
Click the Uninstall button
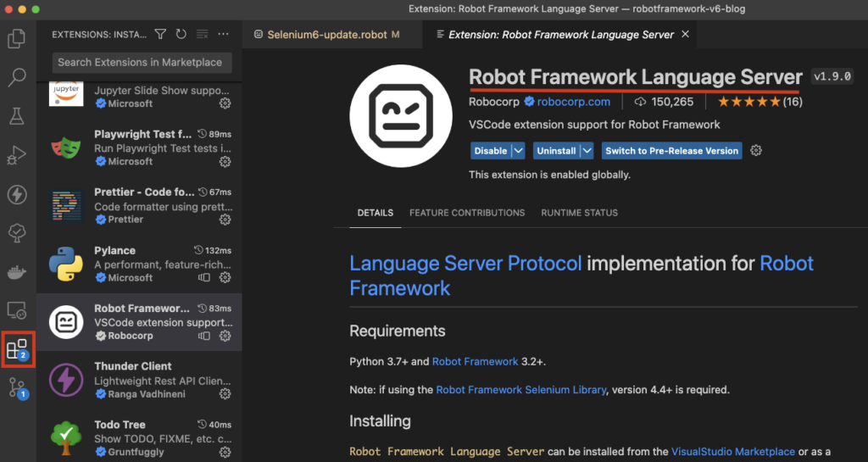tap(556, 151)
